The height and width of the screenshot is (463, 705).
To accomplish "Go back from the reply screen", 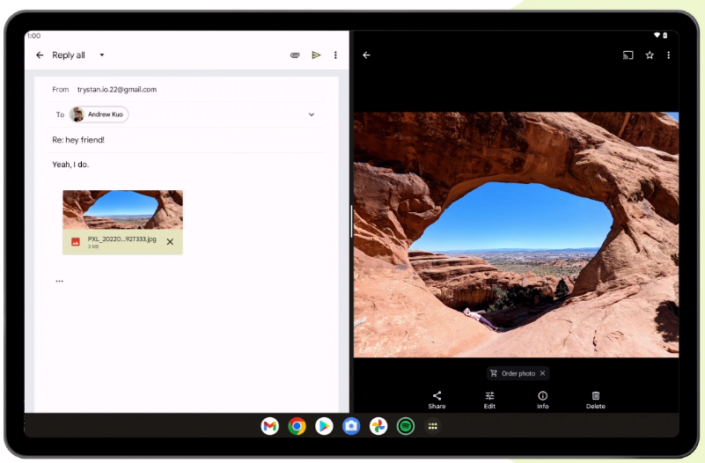I will [x=40, y=55].
